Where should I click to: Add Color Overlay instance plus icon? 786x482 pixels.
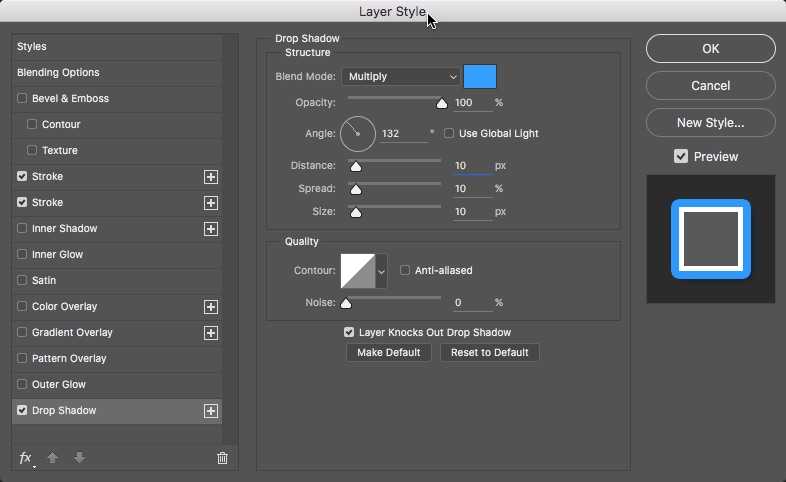[211, 307]
